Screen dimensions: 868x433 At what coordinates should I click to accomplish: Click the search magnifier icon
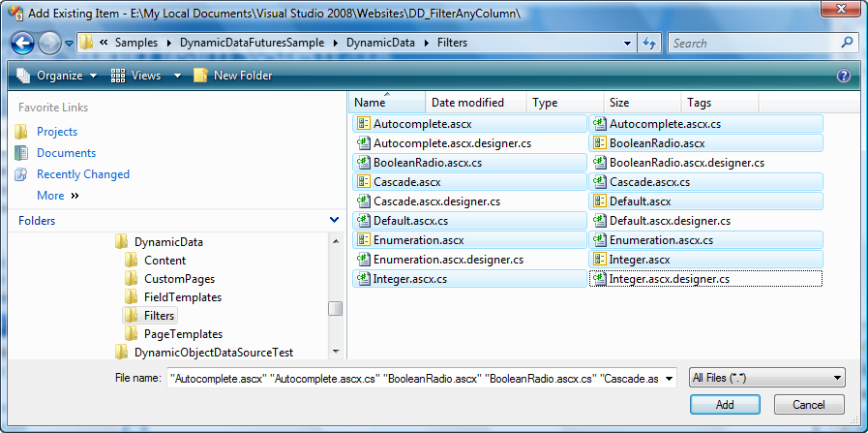[847, 43]
